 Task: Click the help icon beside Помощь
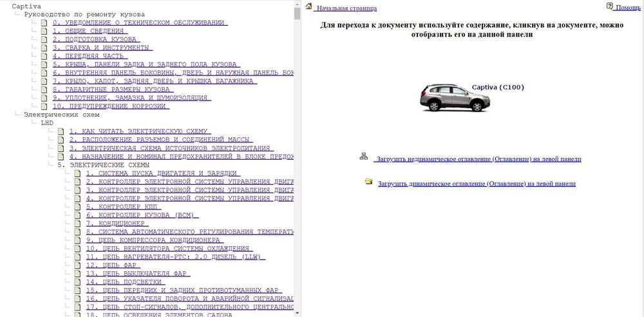coord(609,6)
